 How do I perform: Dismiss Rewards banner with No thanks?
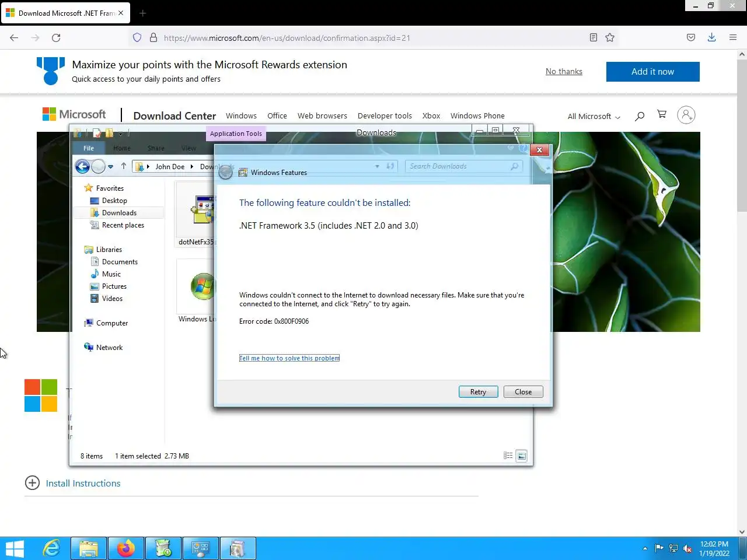564,71
